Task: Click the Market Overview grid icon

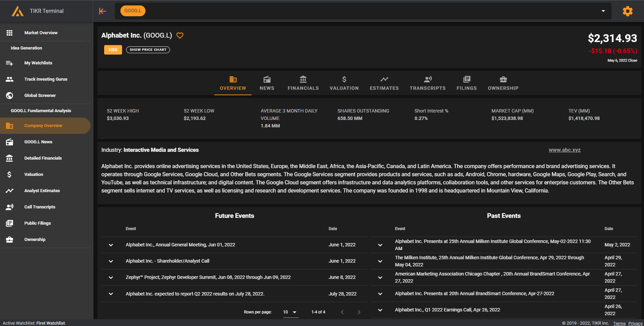Action: [9, 33]
